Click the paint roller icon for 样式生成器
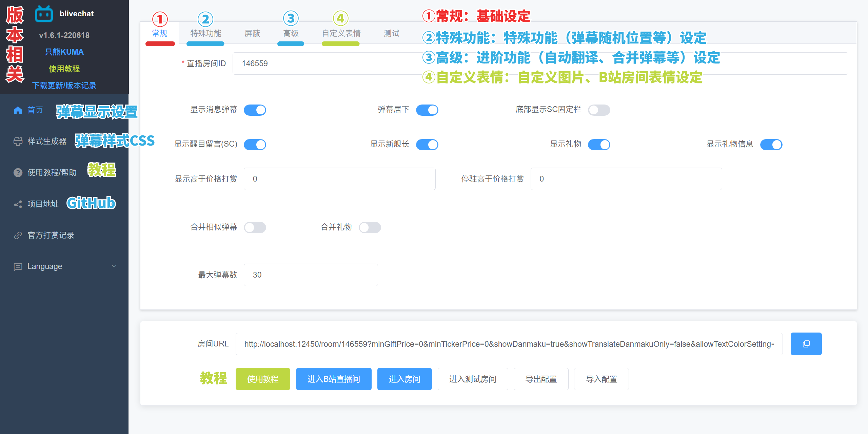Screen dimensions: 868x434 (x=18, y=141)
